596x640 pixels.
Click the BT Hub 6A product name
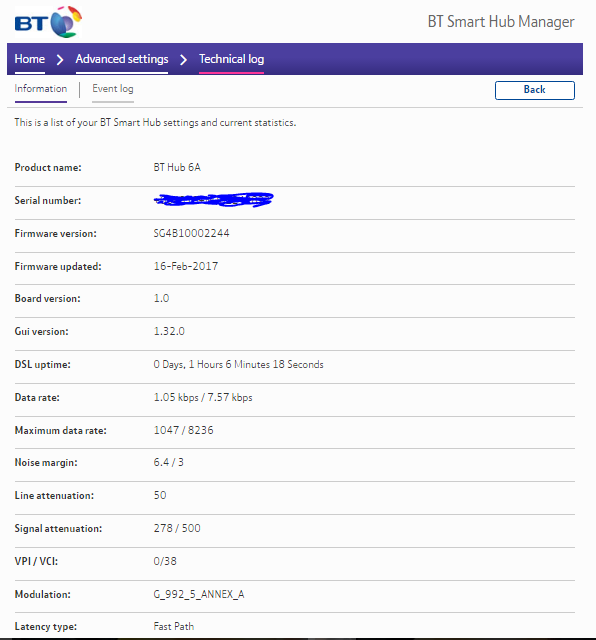(x=177, y=167)
